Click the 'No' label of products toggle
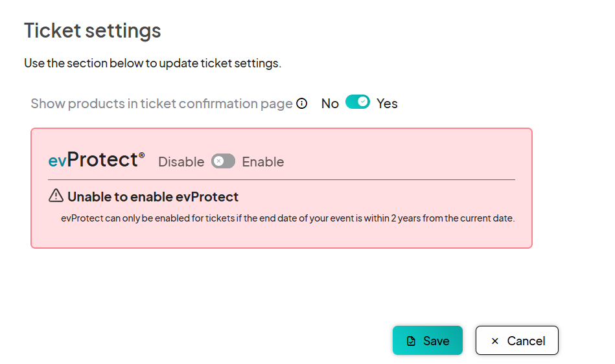 (330, 104)
